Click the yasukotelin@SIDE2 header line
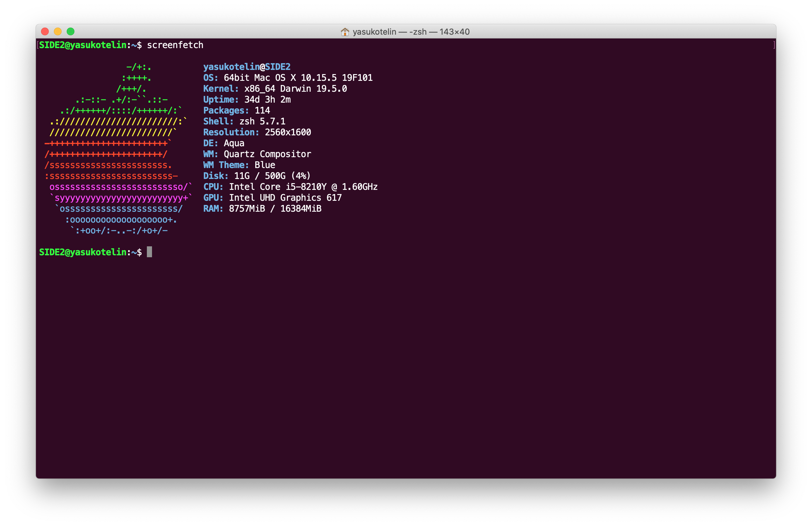The image size is (812, 526). coord(247,67)
